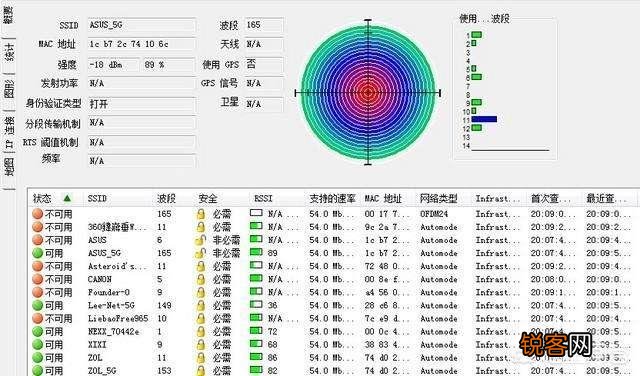Click the empty RSSI bar in OFDM24 row
Screen dimensions: 640x376
[256, 213]
